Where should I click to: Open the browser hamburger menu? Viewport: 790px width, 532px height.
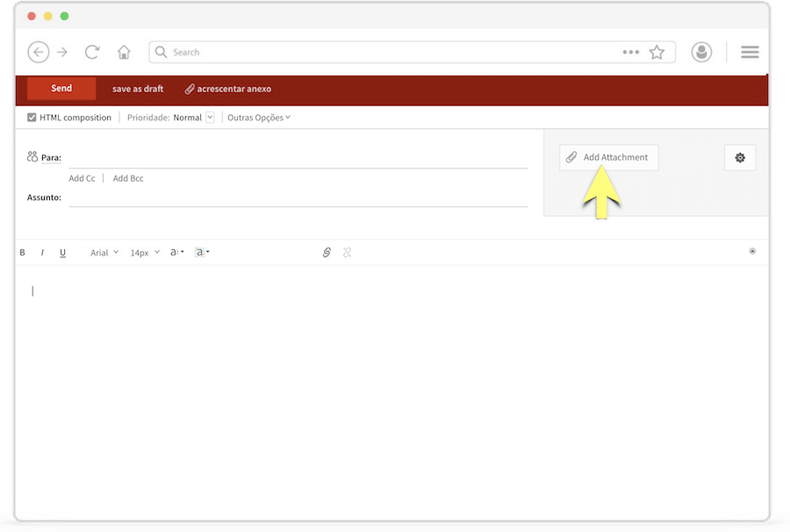tap(750, 53)
